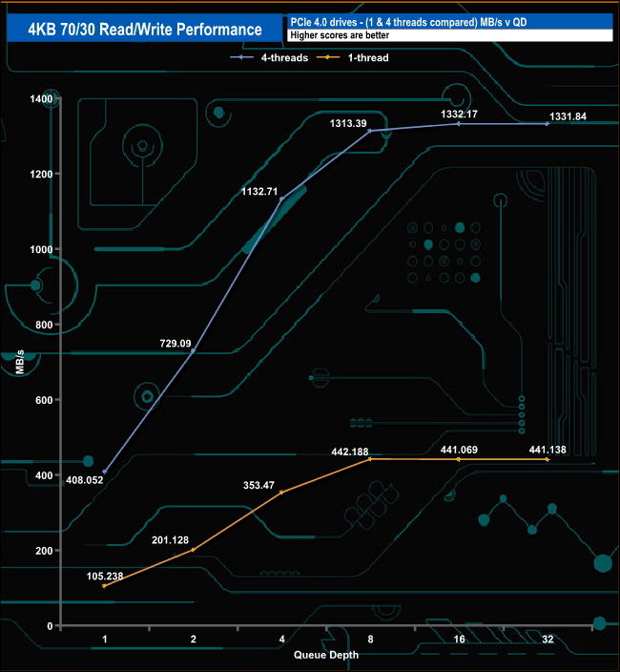Click the x-axis label 4
620x672 pixels.
(281, 640)
